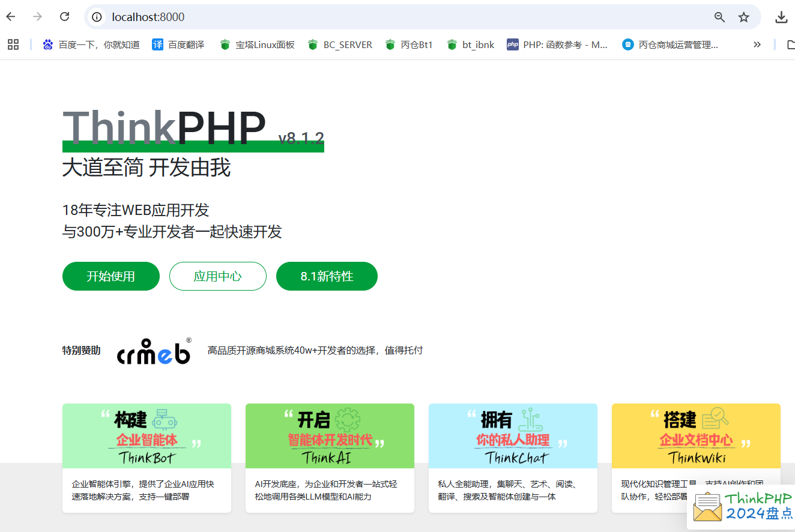Viewport: 795px width, 532px height.
Task: Click the 开始使用 button
Action: click(x=111, y=276)
